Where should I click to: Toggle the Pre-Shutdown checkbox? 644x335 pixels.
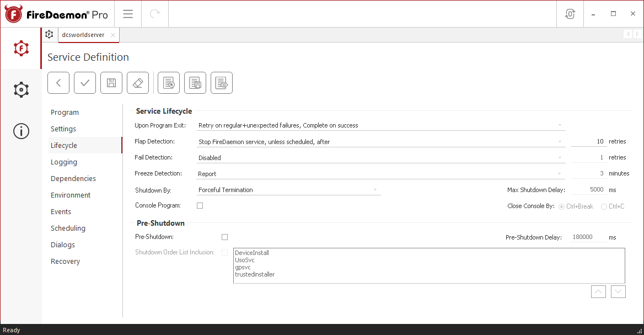click(x=224, y=237)
